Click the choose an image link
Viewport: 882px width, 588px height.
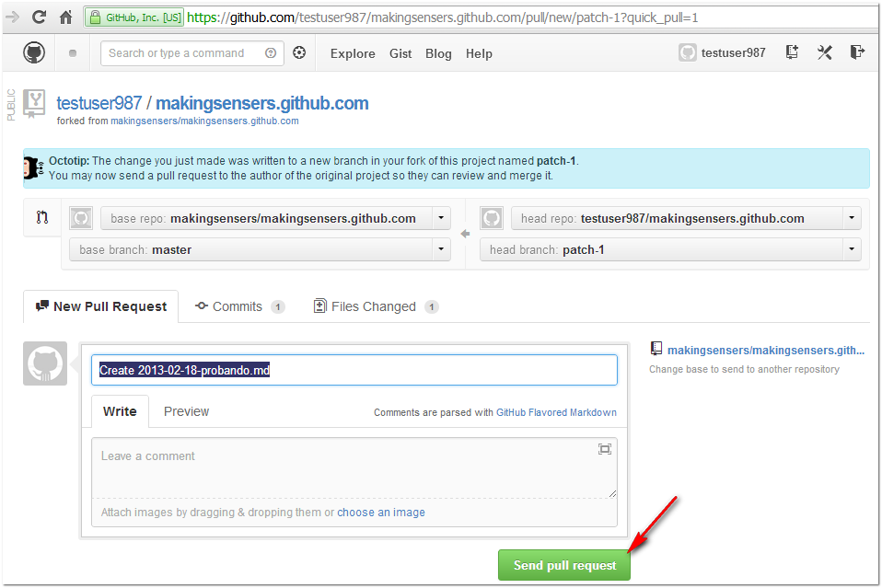point(381,513)
